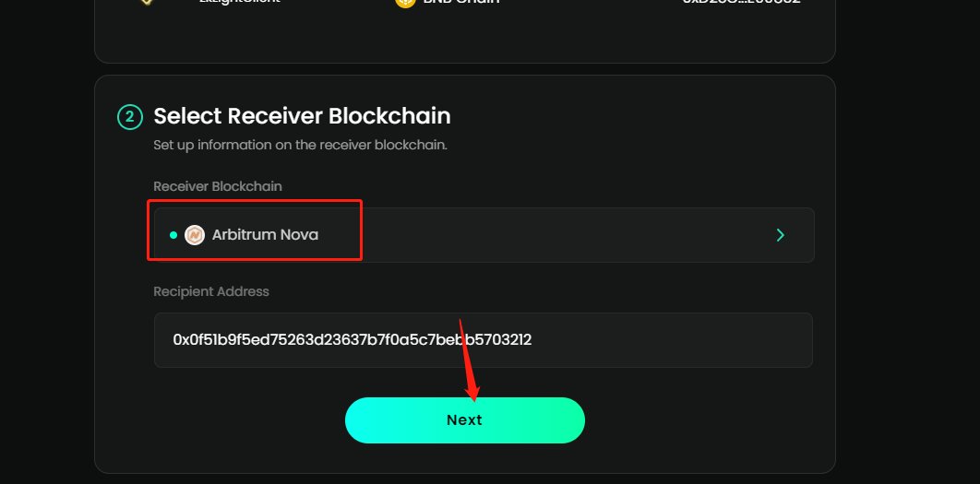Expand the receiver blockchain chevron arrow
980x484 pixels.
click(x=781, y=235)
